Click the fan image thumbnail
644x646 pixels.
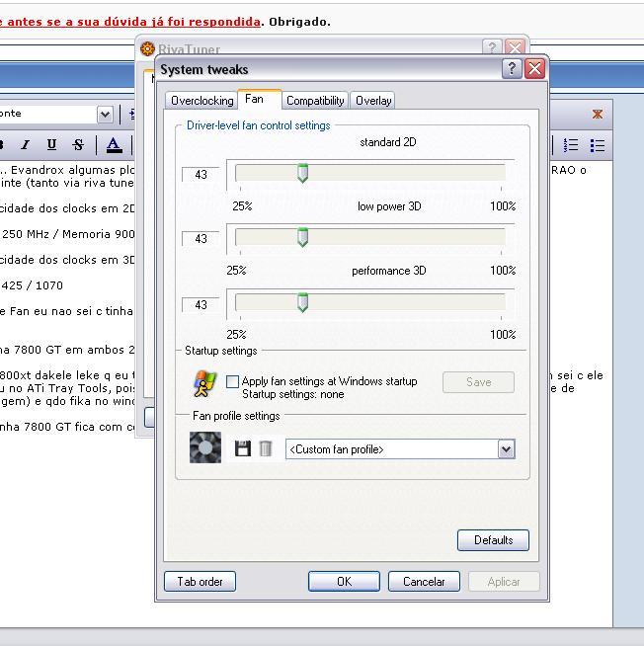coord(205,447)
